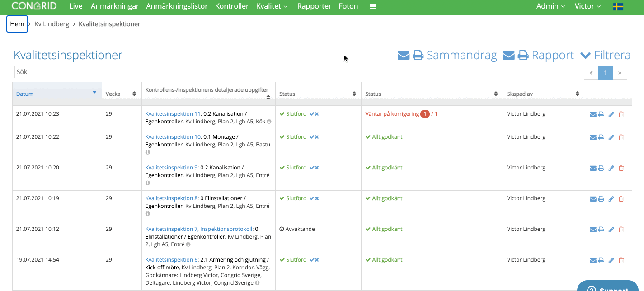Toggle the check/cross status on Kvalitetsinspektion 6

(x=314, y=260)
